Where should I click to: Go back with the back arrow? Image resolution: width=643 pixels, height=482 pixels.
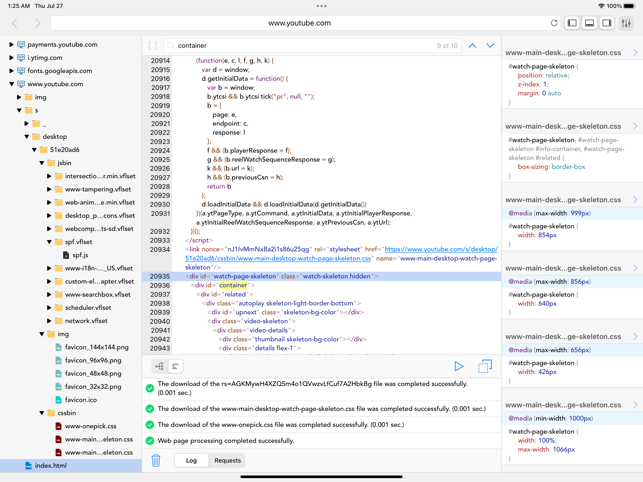[15, 23]
